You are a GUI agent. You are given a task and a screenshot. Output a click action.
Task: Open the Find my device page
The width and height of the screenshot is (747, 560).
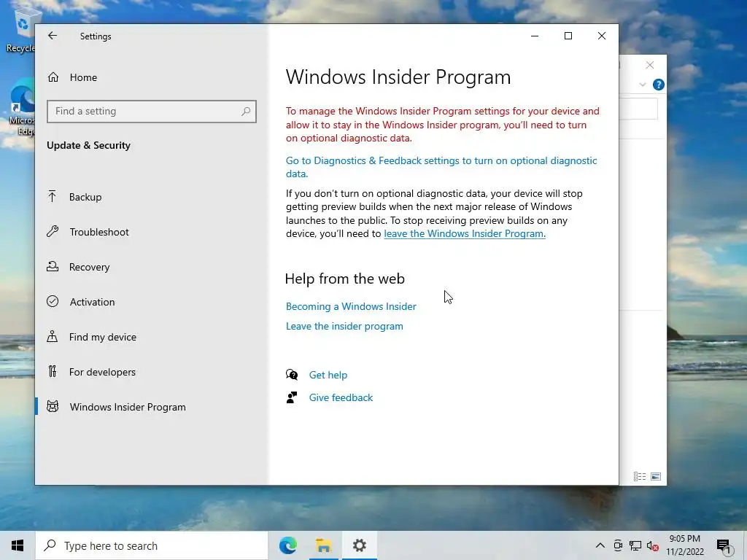pos(152,337)
